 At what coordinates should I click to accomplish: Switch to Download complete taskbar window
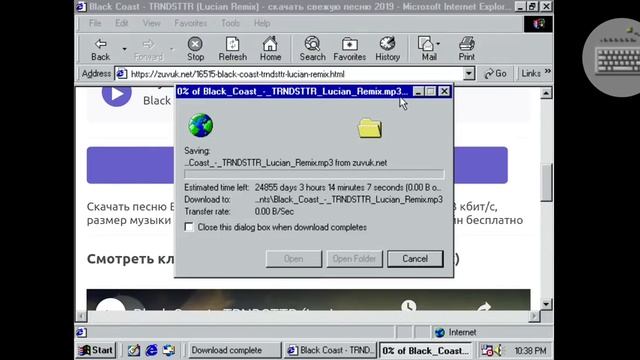click(235, 350)
